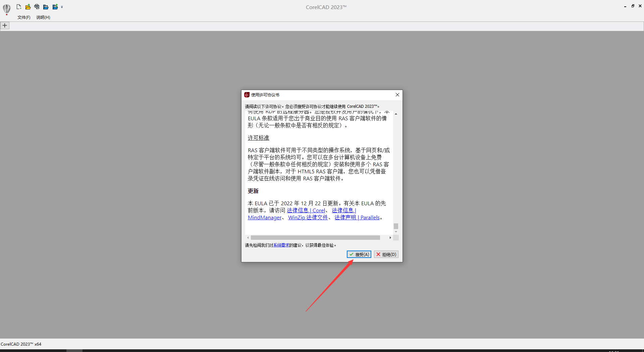Decline the license with 拒绝(D) button

[x=386, y=254]
